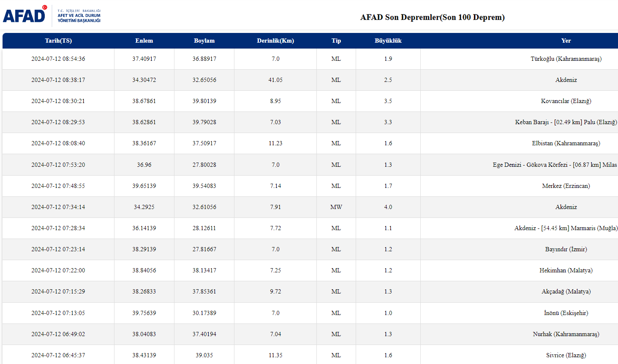This screenshot has width=618, height=364.
Task: Select date cell 2024-07-12 07:53:20
Action: (58, 165)
